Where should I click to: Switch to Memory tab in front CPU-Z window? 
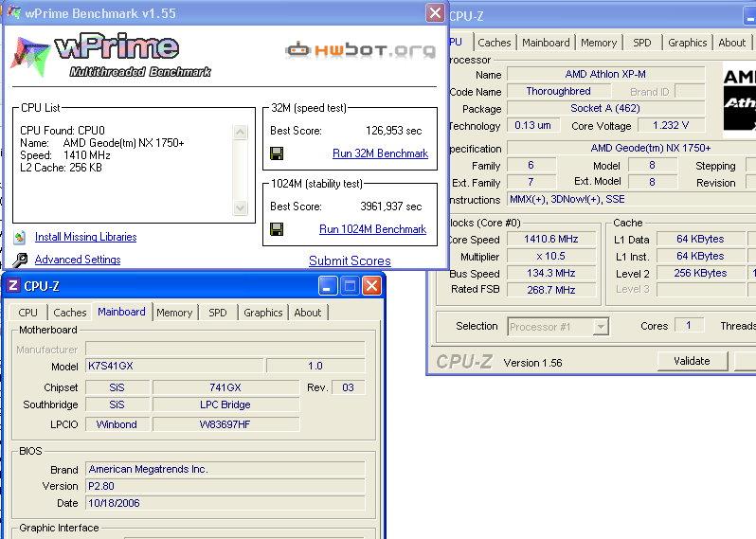point(174,313)
